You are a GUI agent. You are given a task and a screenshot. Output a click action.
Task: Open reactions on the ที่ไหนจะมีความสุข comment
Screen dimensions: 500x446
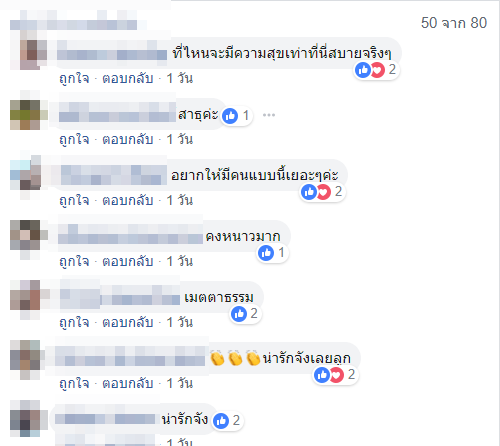[376, 70]
